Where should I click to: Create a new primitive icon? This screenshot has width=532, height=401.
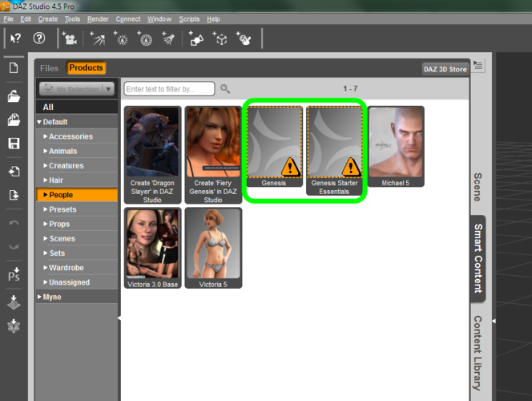coord(196,38)
